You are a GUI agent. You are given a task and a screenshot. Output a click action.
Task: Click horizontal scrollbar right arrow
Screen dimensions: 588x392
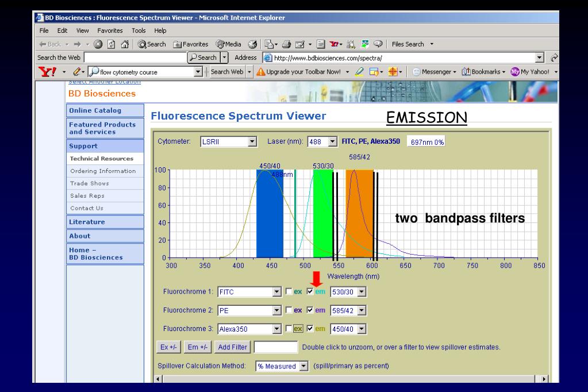544,379
